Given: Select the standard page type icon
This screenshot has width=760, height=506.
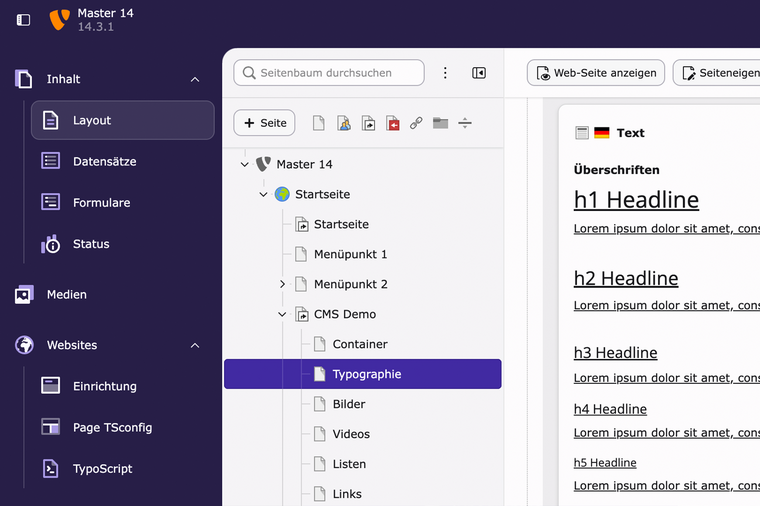Looking at the screenshot, I should [x=319, y=123].
